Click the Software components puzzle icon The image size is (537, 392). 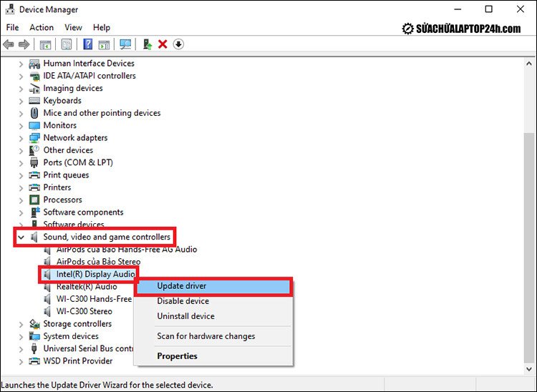point(35,212)
